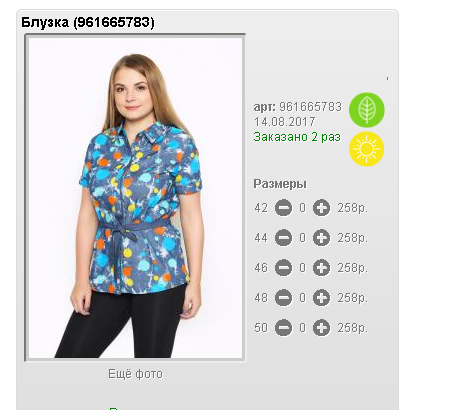
Task: Increase quantity for size 42
Action: tap(321, 208)
